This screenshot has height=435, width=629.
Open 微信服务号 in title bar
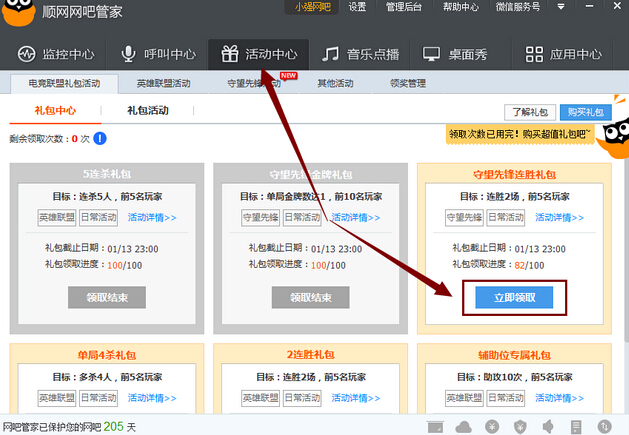pos(517,6)
